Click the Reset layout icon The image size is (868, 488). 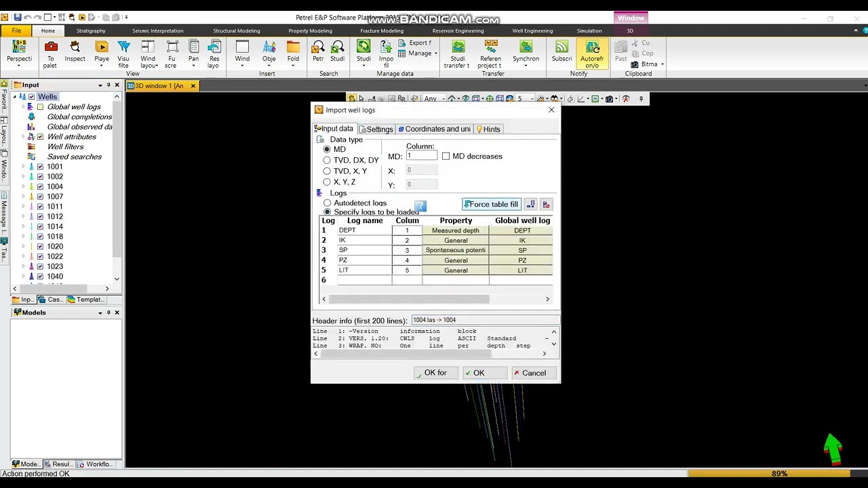tap(214, 54)
